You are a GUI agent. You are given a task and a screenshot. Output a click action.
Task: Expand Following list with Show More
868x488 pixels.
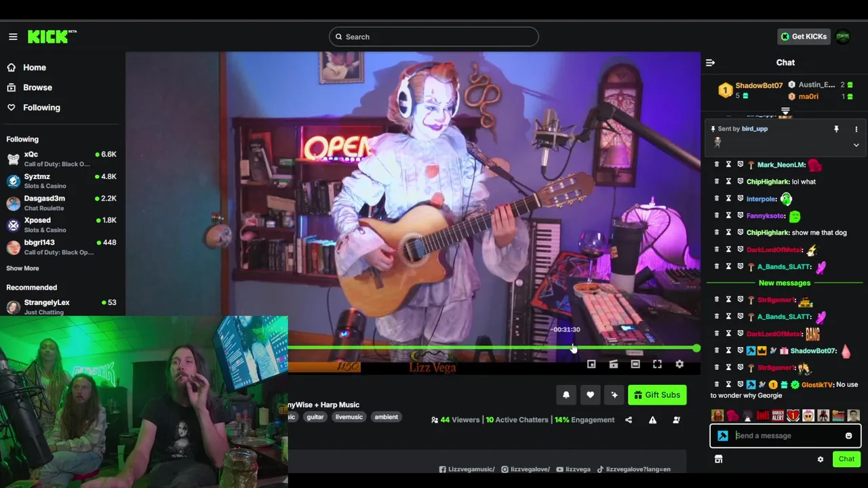(22, 268)
